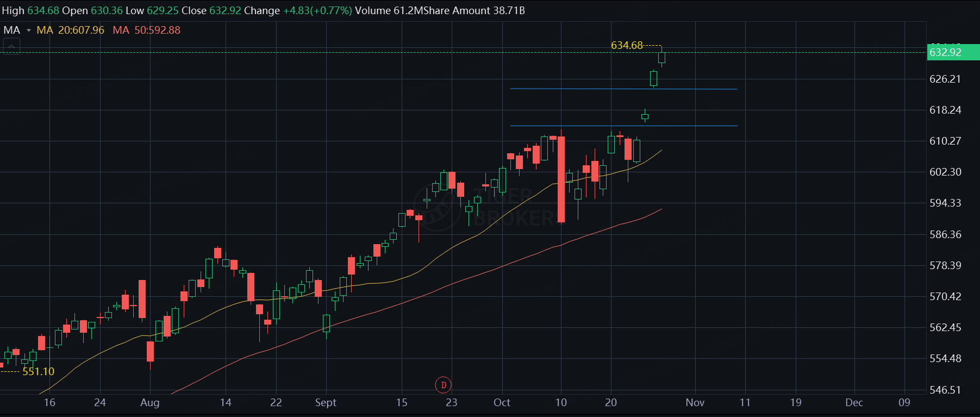The image size is (980, 417).
Task: Select the yellow MA 20:607.96 legend
Action: pyautogui.click(x=70, y=30)
